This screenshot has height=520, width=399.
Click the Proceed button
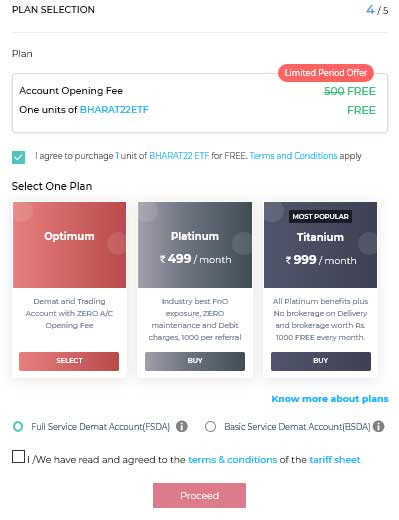coord(199,495)
